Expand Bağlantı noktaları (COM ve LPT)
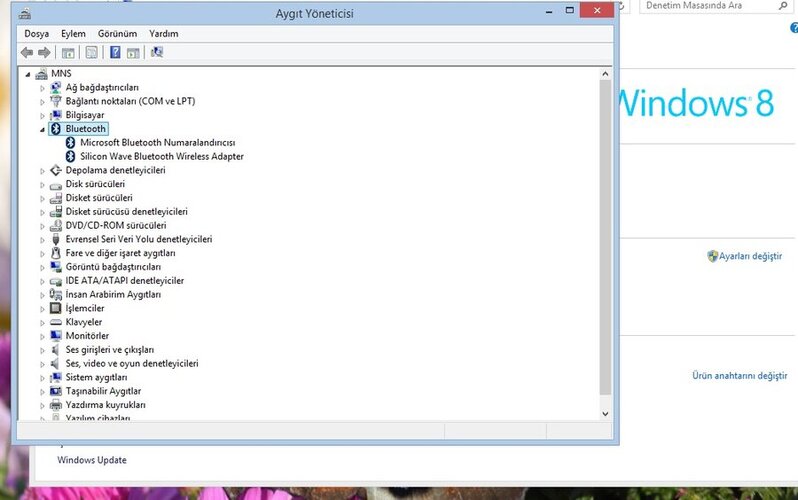Image resolution: width=798 pixels, height=500 pixels. pyautogui.click(x=42, y=102)
